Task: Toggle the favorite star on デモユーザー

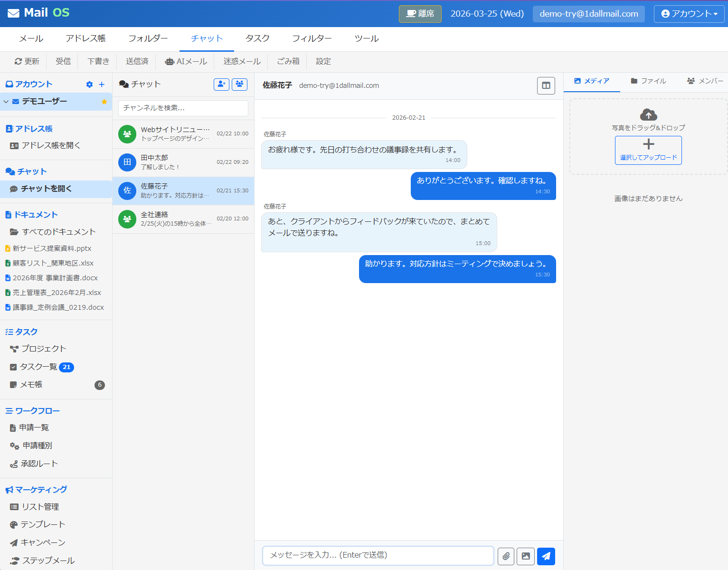Action: (104, 101)
